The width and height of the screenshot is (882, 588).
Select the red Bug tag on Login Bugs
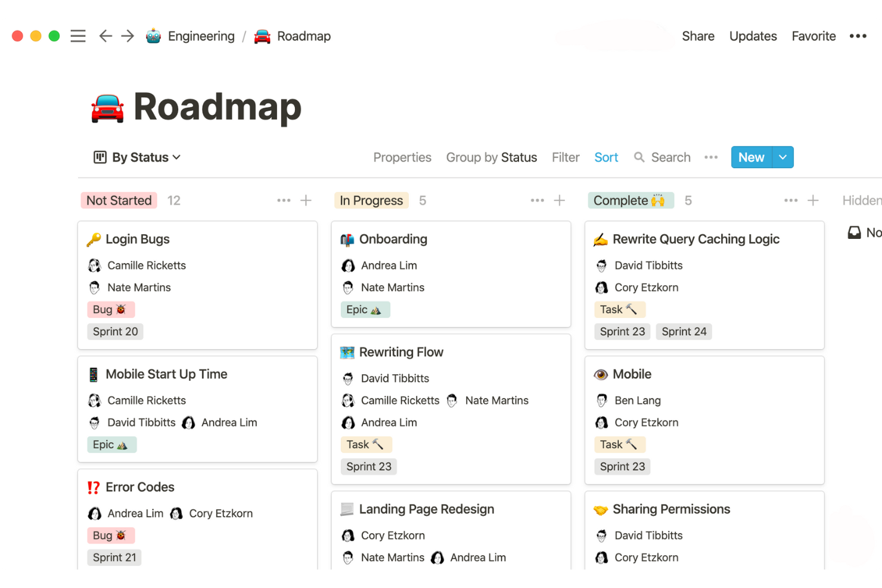coord(110,310)
